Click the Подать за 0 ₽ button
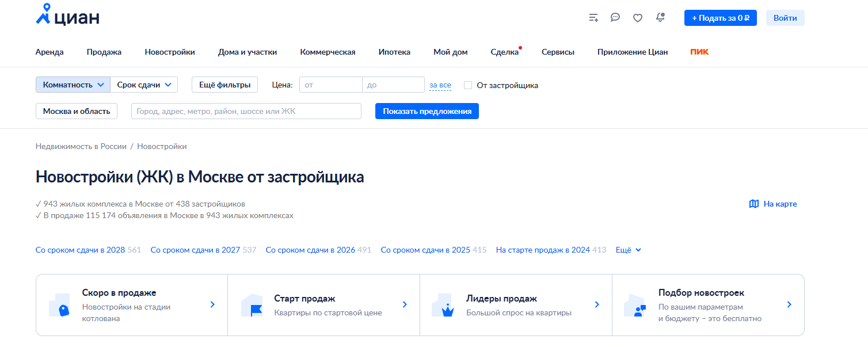The height and width of the screenshot is (347, 868). click(x=721, y=18)
